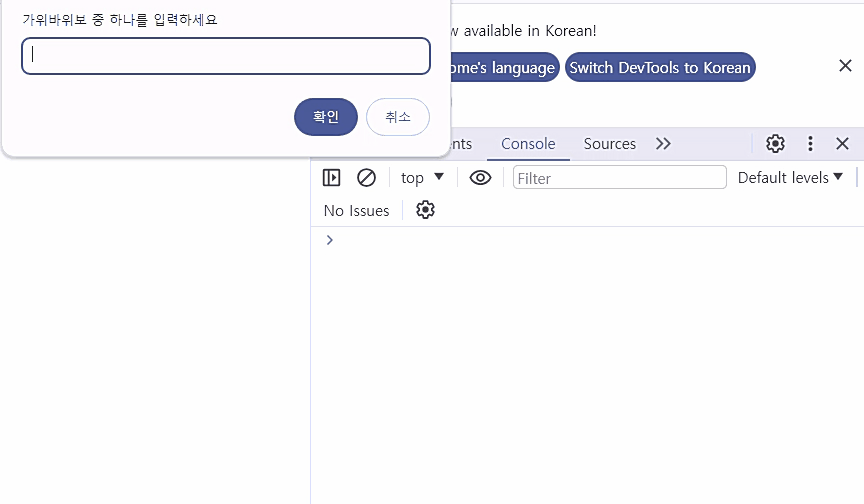Open console settings gear next to No Issues

pyautogui.click(x=425, y=210)
